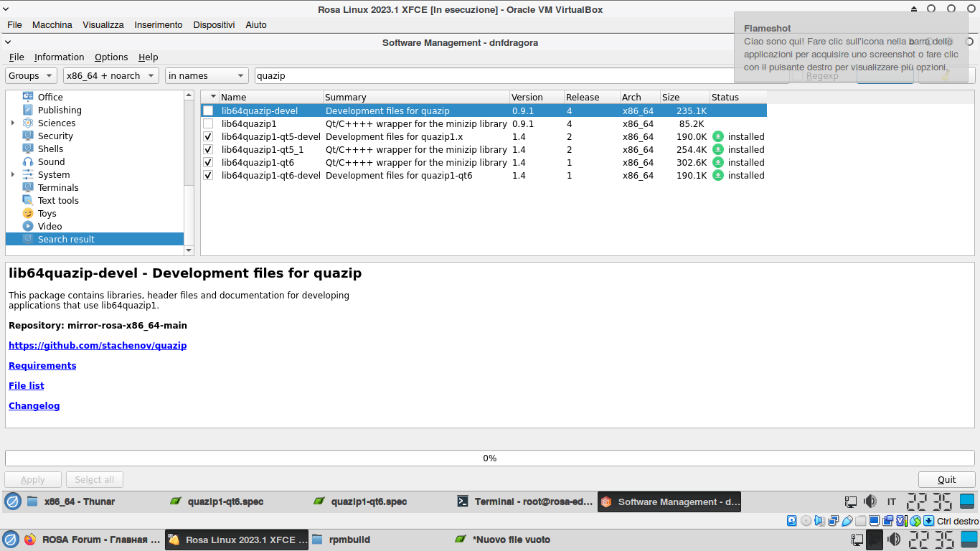980x551 pixels.
Task: Sort packages by Name column header
Action: click(x=271, y=97)
